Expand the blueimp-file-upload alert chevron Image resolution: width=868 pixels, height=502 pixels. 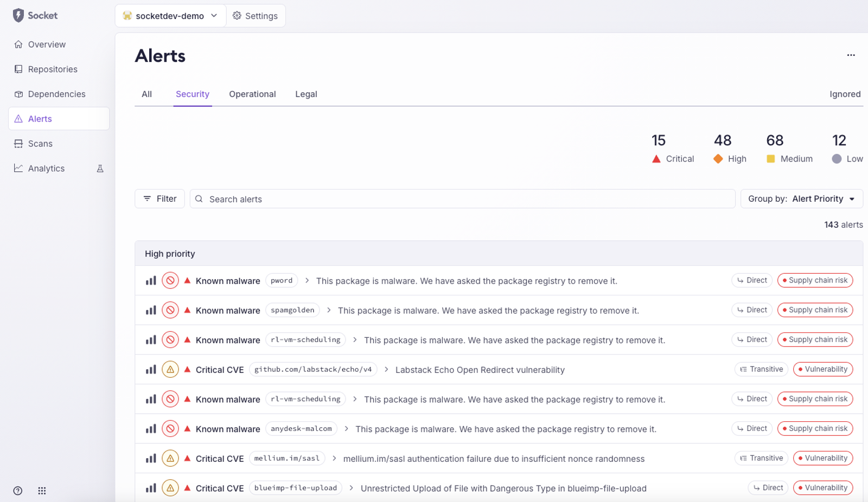coord(352,488)
